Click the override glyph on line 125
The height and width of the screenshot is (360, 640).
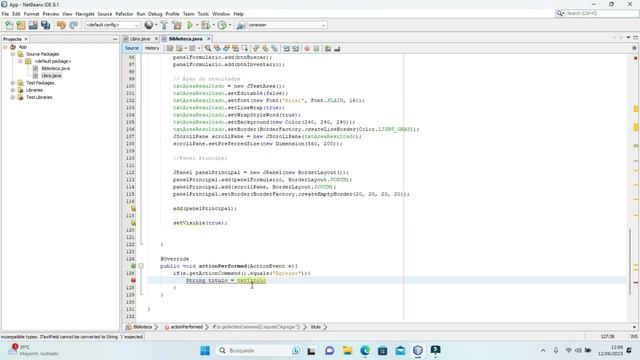(133, 266)
